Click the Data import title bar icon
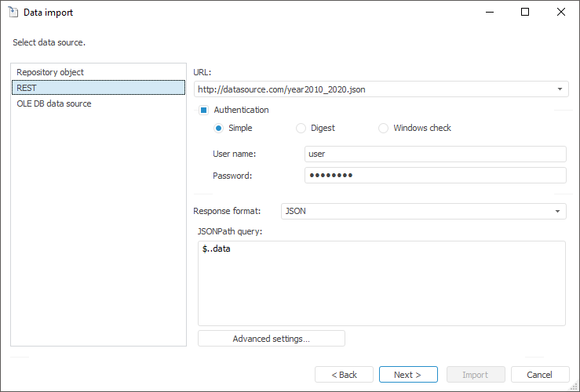Screen dimensions: 580x392 13,13
